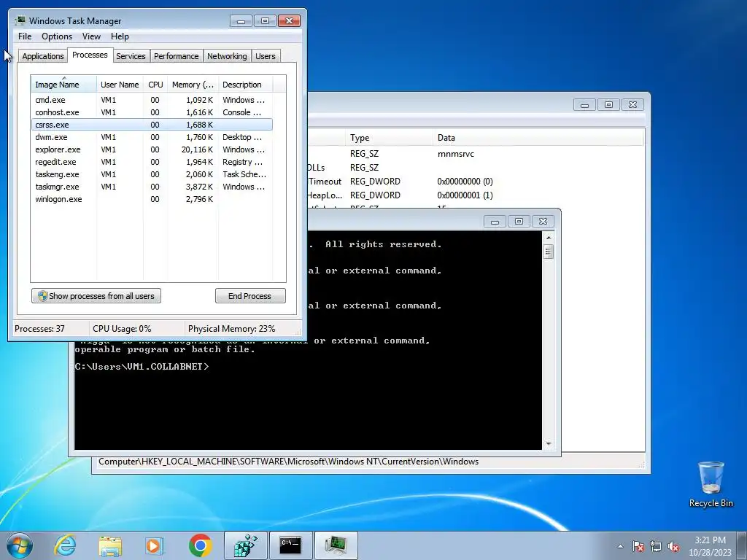This screenshot has width=747, height=560.
Task: Open the Recycle Bin desktop icon
Action: point(711,484)
